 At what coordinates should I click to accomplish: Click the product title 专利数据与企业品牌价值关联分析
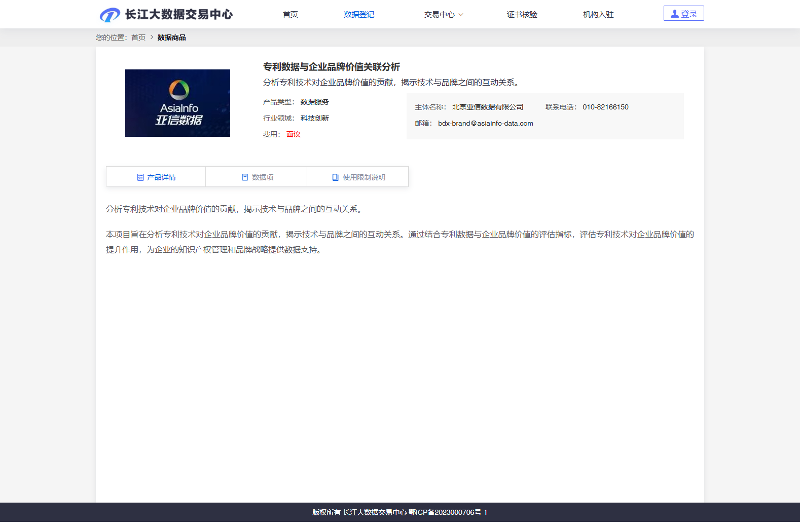[332, 67]
